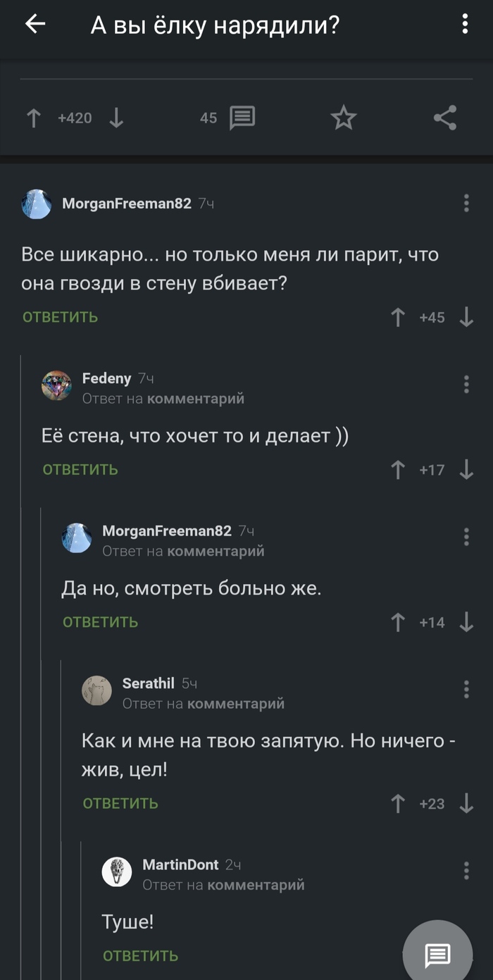Screen dimensions: 493x980
Task: Downvote Serathil's comment
Action: [466, 802]
